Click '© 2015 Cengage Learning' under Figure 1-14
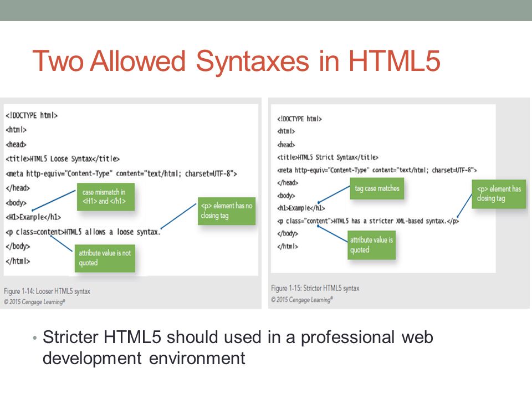This screenshot has width=532, height=399. [x=34, y=301]
